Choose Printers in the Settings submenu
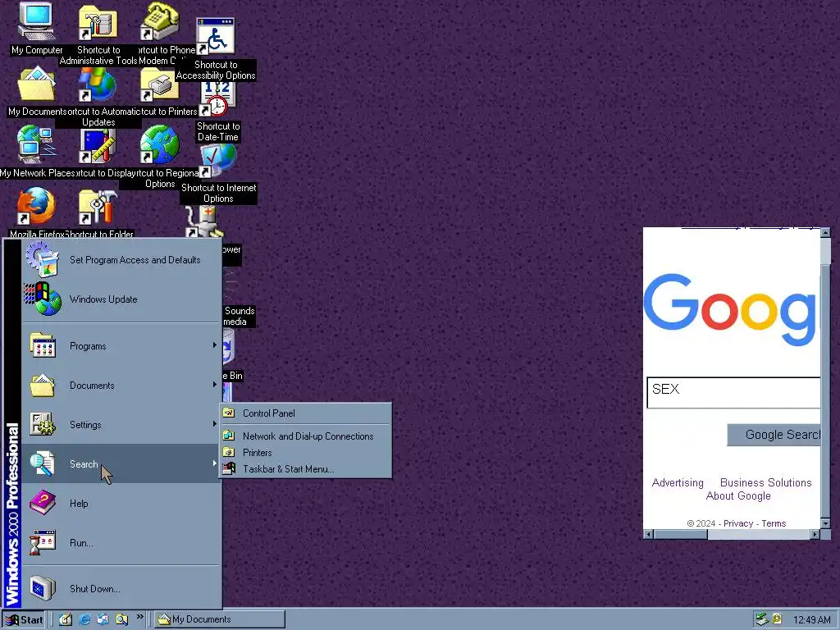The width and height of the screenshot is (840, 630). pyautogui.click(x=306, y=453)
